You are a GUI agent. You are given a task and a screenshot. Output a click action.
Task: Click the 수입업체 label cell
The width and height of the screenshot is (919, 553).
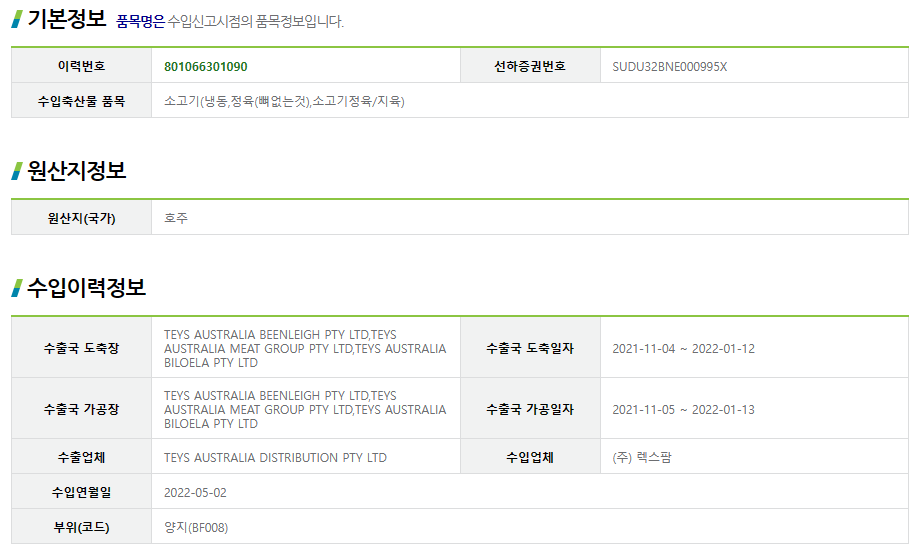coord(530,457)
